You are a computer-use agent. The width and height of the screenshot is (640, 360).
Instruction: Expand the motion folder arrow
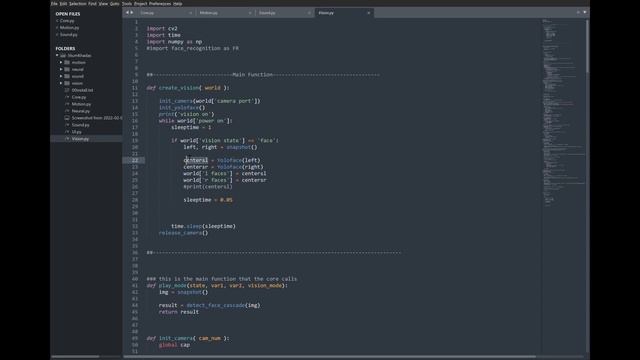click(x=61, y=62)
